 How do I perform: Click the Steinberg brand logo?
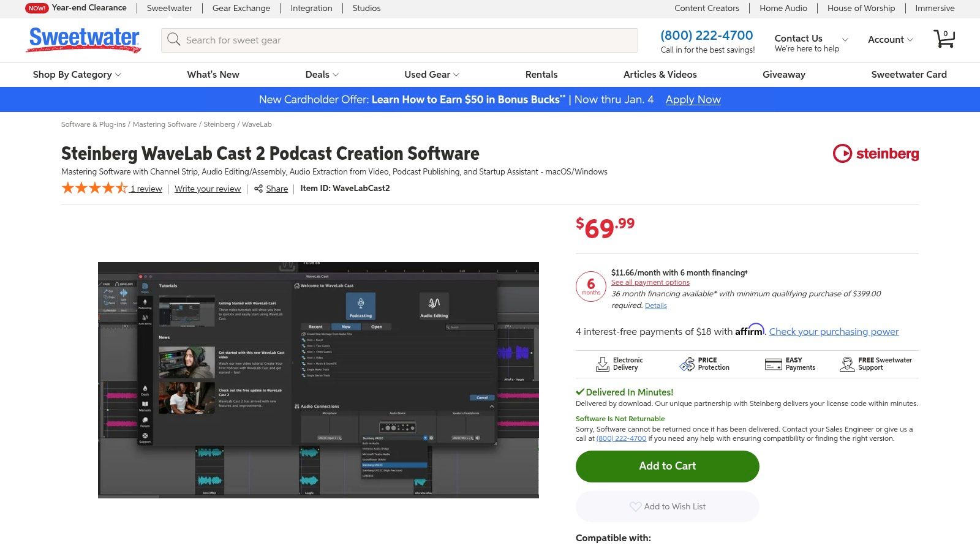tap(875, 154)
